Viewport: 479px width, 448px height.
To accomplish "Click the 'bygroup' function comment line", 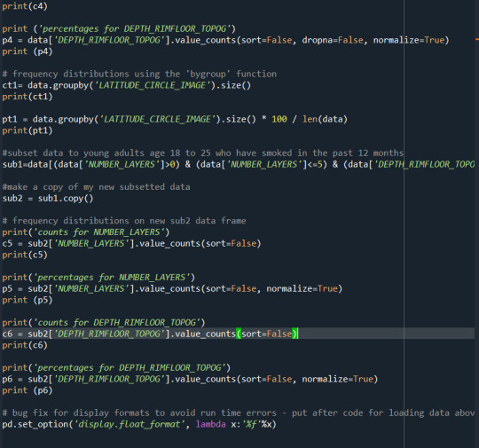I will tap(139, 74).
